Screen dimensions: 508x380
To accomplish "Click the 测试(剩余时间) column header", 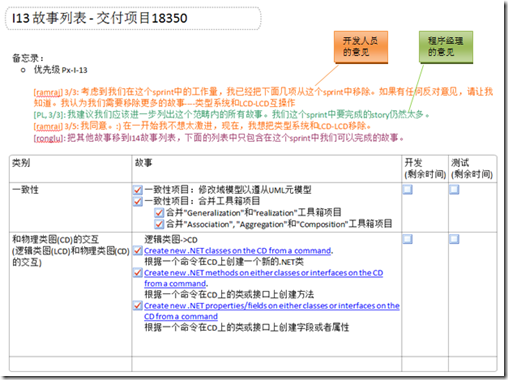I will (472, 168).
